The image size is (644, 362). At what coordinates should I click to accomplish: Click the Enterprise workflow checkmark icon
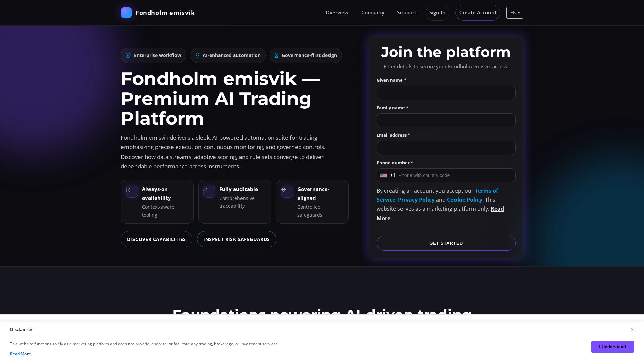128,55
